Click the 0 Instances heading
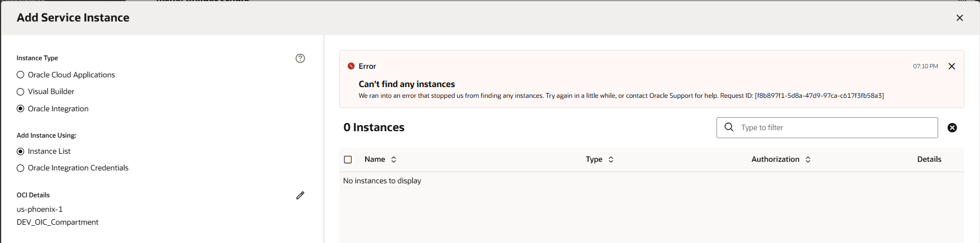 tap(374, 127)
